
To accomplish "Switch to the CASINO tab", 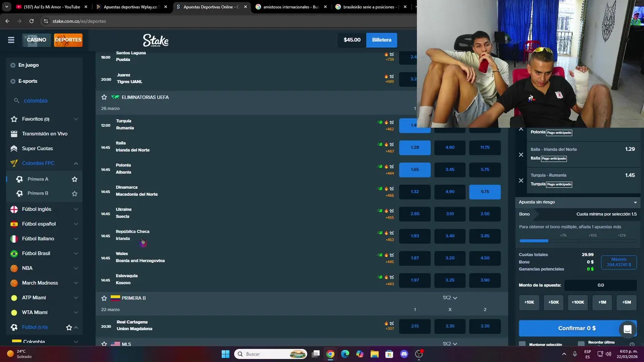I will point(36,40).
